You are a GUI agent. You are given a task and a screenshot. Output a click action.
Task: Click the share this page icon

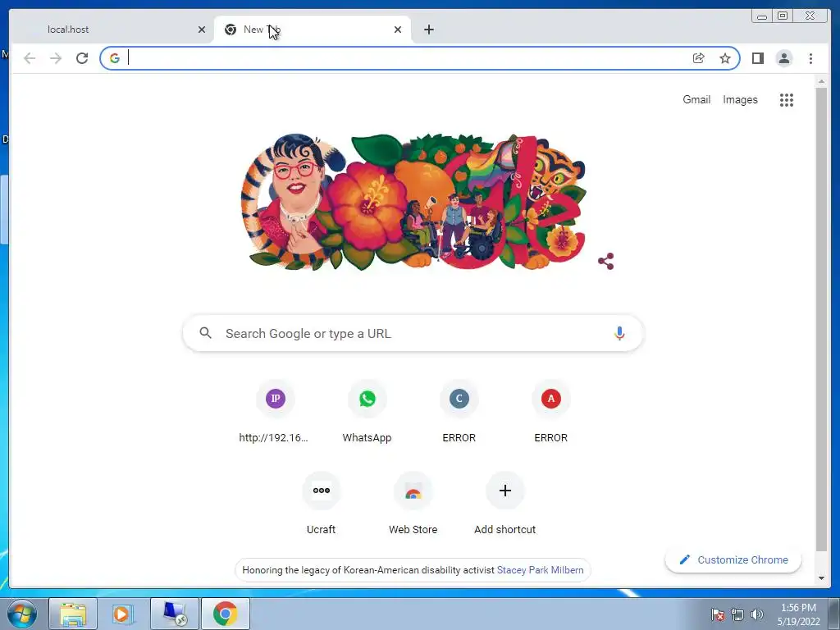(699, 58)
